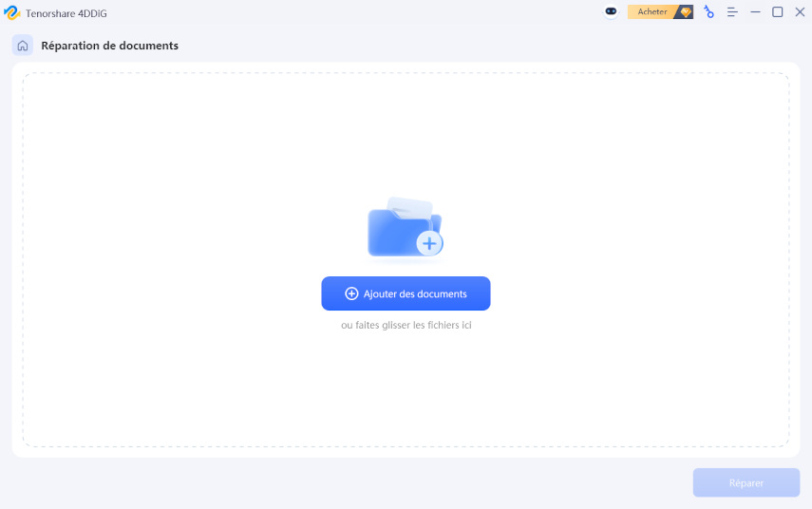The height and width of the screenshot is (509, 812).
Task: Open the registration key icon
Action: [x=708, y=12]
